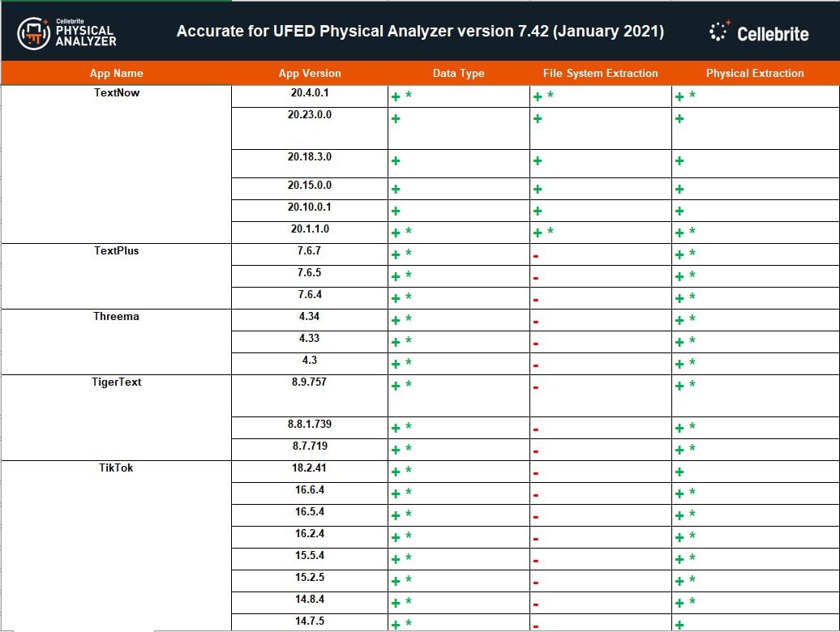Click the Cellebrite Physical Analyzer logo
840x632 pixels.
point(66,33)
